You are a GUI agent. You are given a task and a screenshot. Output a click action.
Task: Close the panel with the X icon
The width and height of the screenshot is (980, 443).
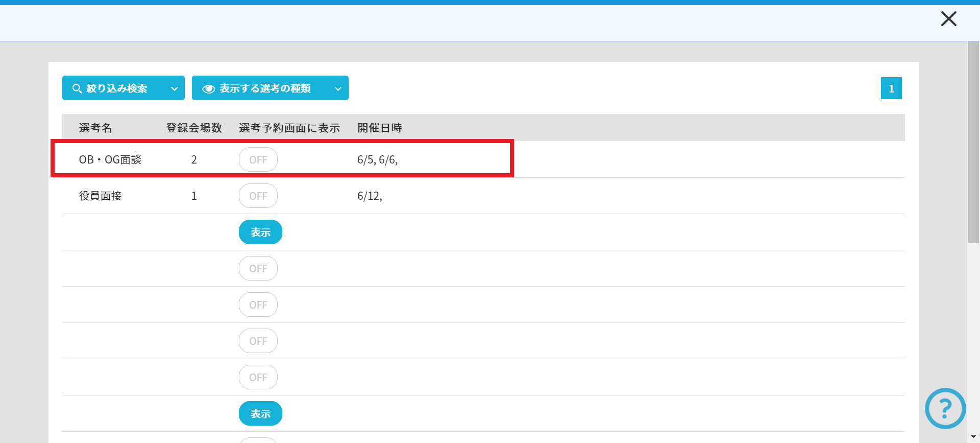pyautogui.click(x=948, y=19)
